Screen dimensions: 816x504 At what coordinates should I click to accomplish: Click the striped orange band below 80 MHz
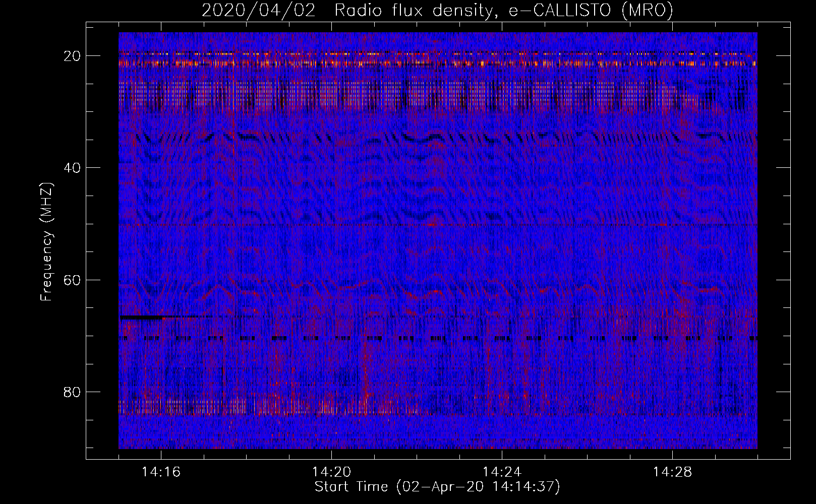pyautogui.click(x=252, y=406)
